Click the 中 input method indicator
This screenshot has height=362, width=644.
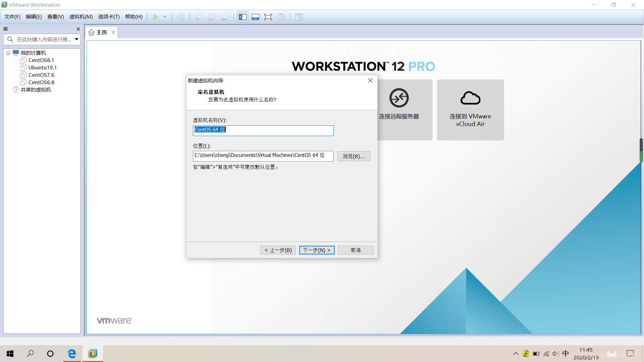(566, 353)
